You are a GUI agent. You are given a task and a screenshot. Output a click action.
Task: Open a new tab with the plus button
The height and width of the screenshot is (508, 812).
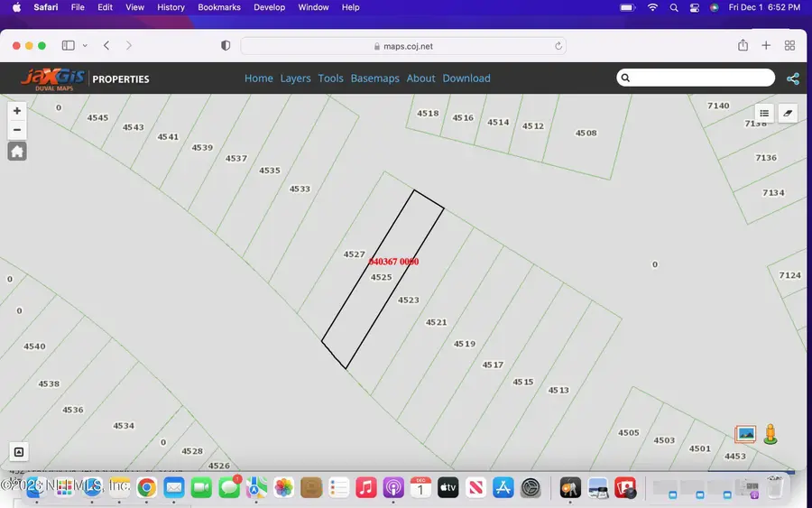pyautogui.click(x=766, y=46)
